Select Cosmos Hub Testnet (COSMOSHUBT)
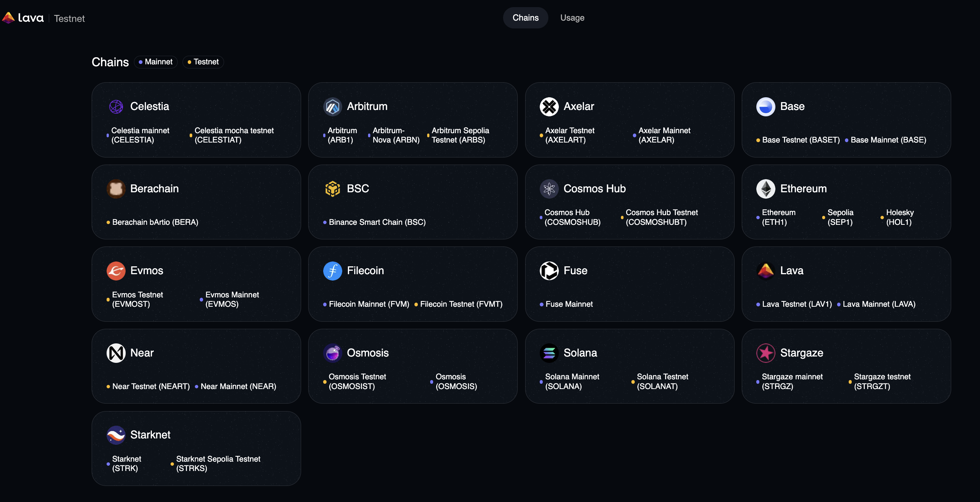 click(x=659, y=217)
